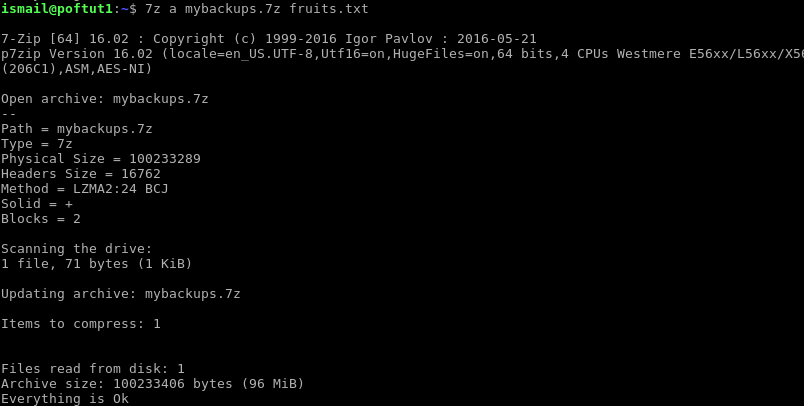
Task: Click the Headers Size = 16762 line
Action: [x=81, y=174]
